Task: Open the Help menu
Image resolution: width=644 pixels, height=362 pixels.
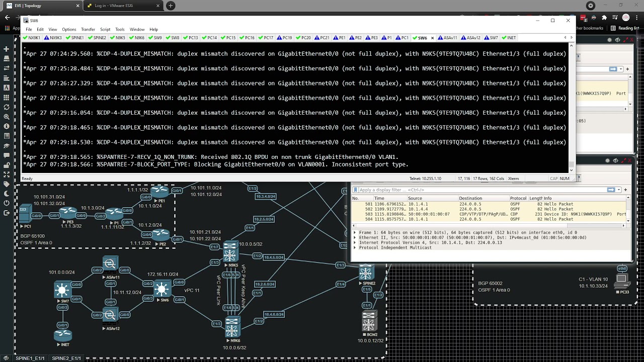Action: click(x=153, y=30)
